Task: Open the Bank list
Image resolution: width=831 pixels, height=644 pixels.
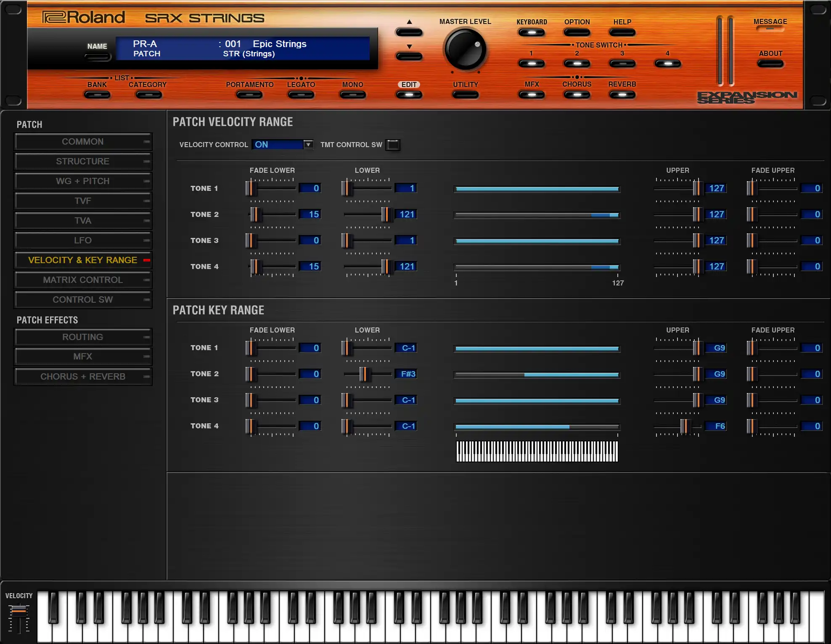Action: (x=97, y=95)
